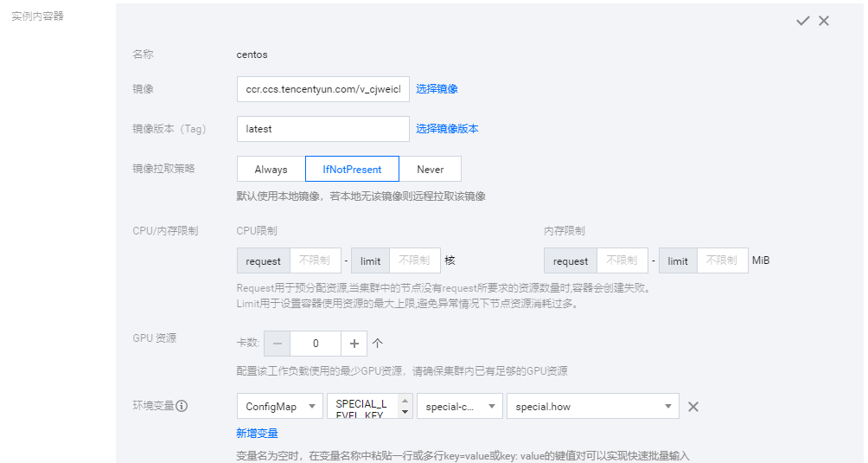This screenshot has height=463, width=868.
Task: Click the 选择镜像 link
Action: click(x=437, y=89)
